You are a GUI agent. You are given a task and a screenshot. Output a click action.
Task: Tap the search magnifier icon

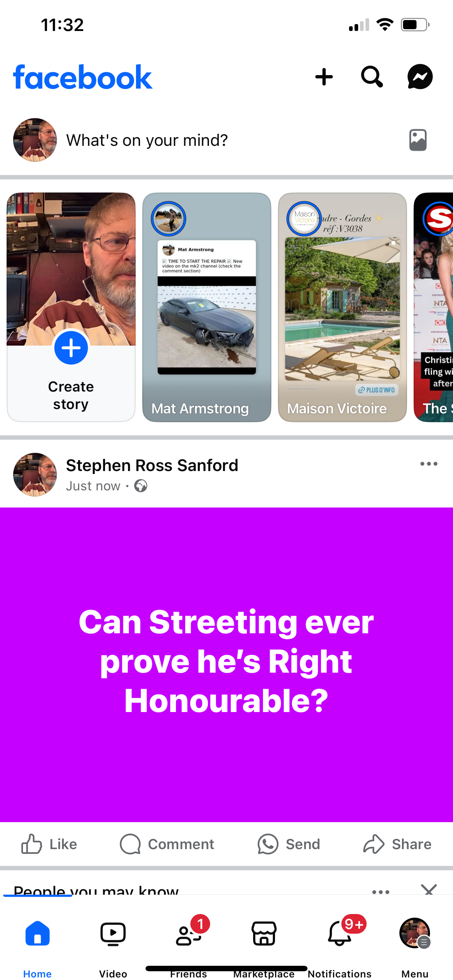(x=372, y=77)
